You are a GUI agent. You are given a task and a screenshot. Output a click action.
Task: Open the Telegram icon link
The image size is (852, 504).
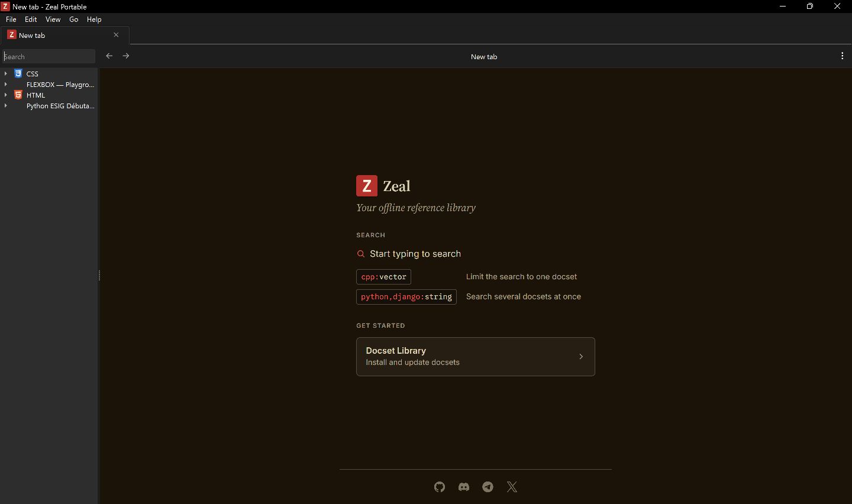pyautogui.click(x=488, y=487)
